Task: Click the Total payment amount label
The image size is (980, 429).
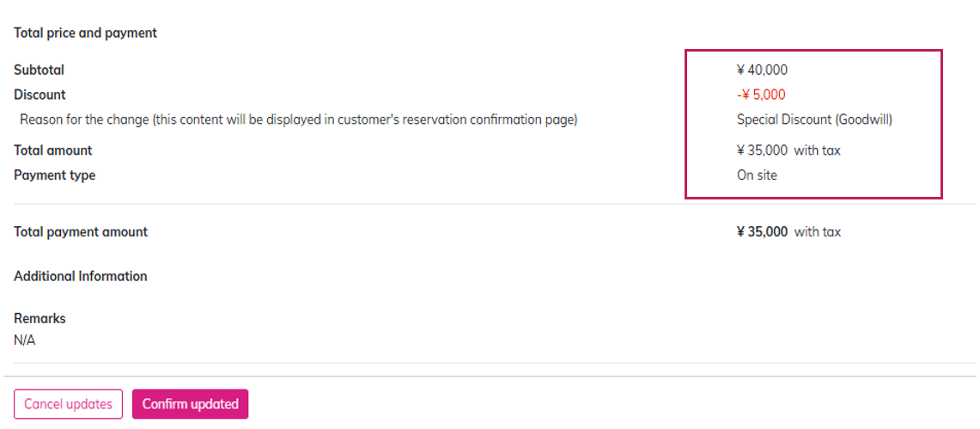Action: coord(81,232)
